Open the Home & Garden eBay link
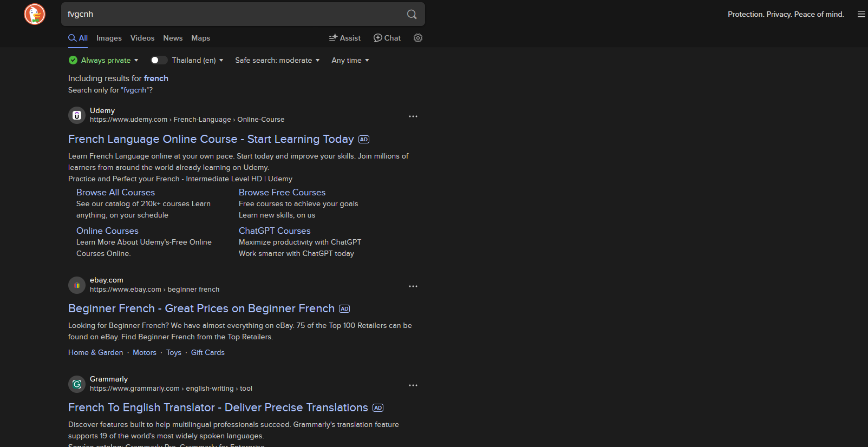The width and height of the screenshot is (868, 447). coord(96,352)
